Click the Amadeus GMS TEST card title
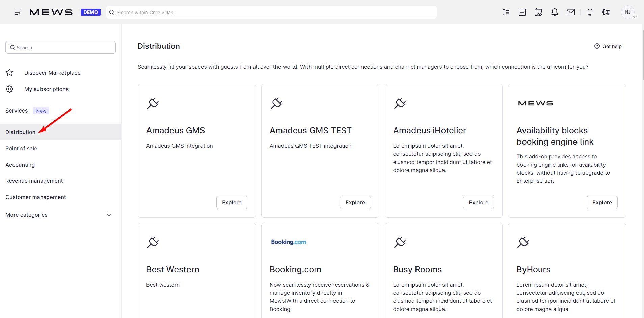644x318 pixels. pos(311,130)
